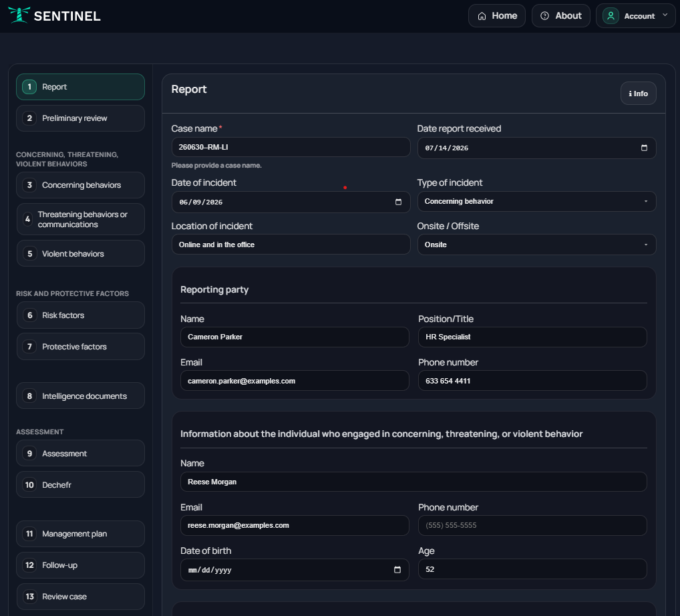
Task: Click the Age field showing 52
Action: (x=532, y=569)
